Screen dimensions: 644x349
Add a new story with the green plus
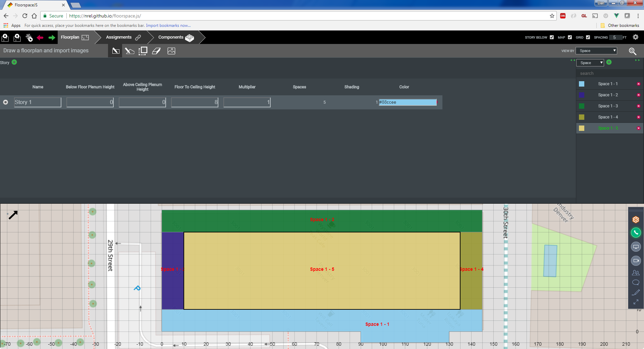(14, 62)
